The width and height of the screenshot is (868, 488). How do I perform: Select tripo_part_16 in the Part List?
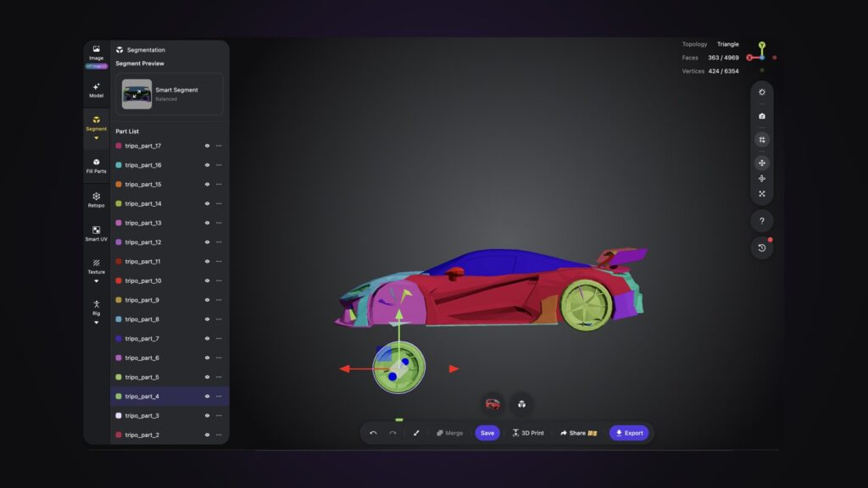[x=170, y=165]
